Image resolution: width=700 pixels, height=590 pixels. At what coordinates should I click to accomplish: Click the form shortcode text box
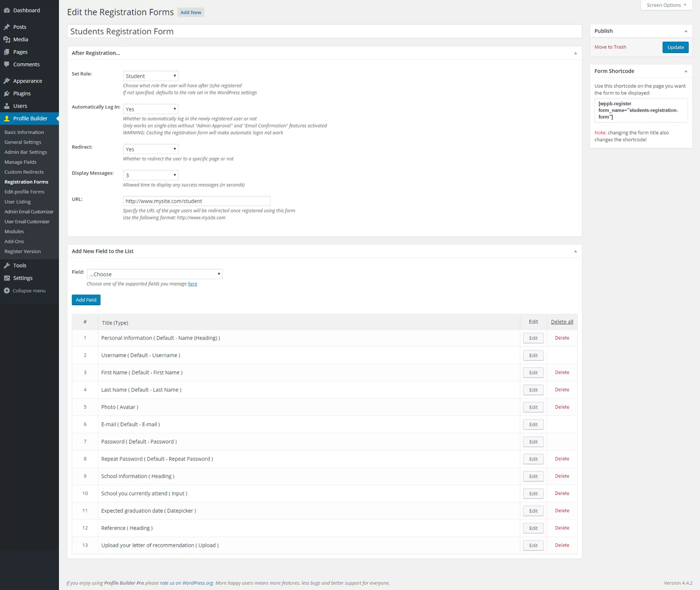pos(641,110)
